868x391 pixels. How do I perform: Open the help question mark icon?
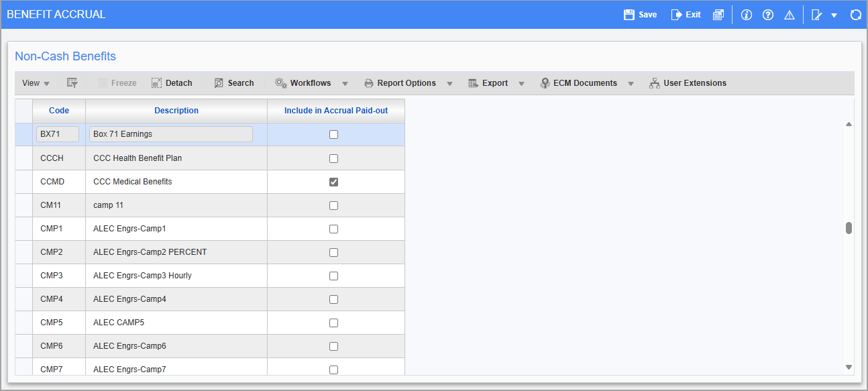[768, 15]
